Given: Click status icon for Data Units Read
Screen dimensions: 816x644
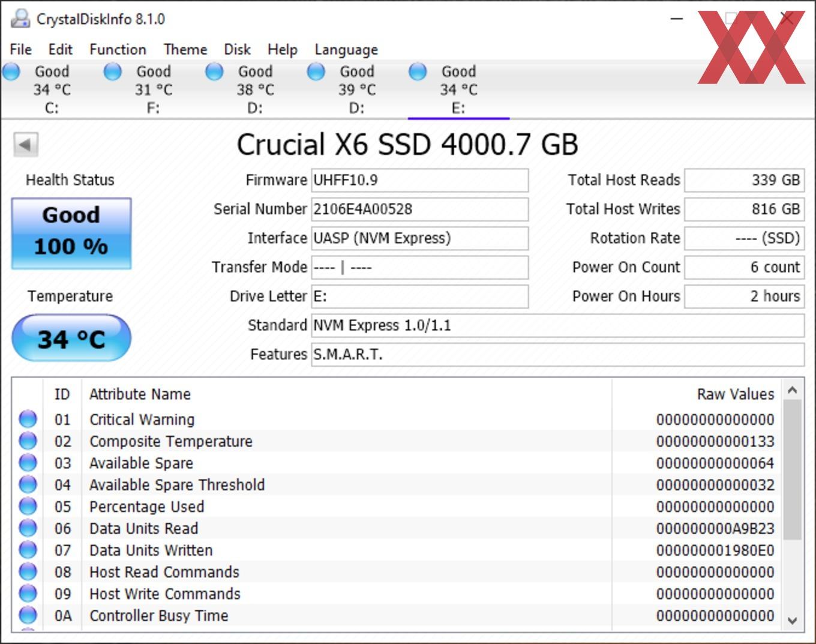Looking at the screenshot, I should tap(28, 528).
